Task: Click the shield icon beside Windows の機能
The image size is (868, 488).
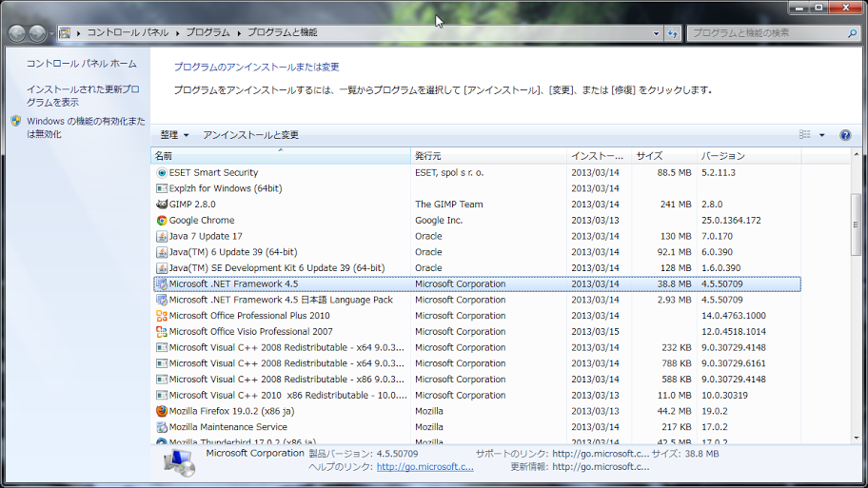Action: 16,121
